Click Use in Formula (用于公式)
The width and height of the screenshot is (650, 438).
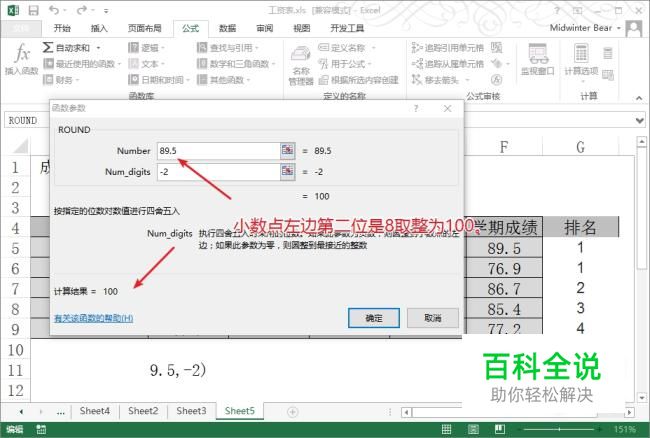(x=344, y=64)
